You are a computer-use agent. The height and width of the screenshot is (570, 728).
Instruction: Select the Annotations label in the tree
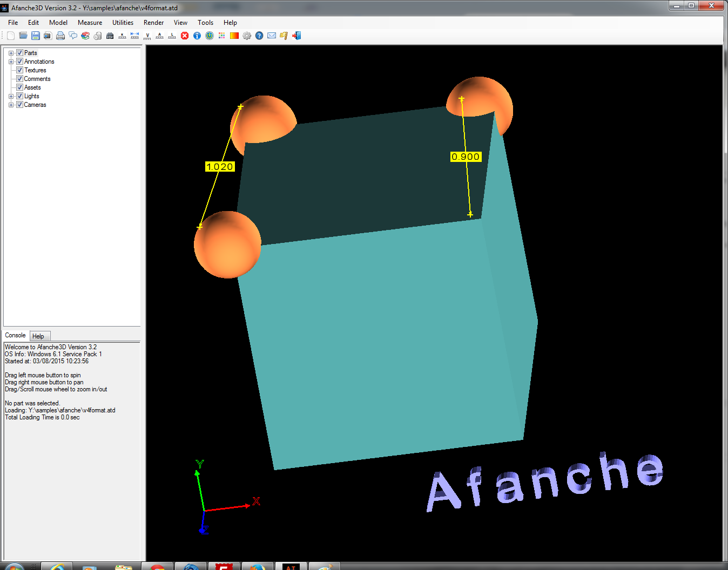39,62
